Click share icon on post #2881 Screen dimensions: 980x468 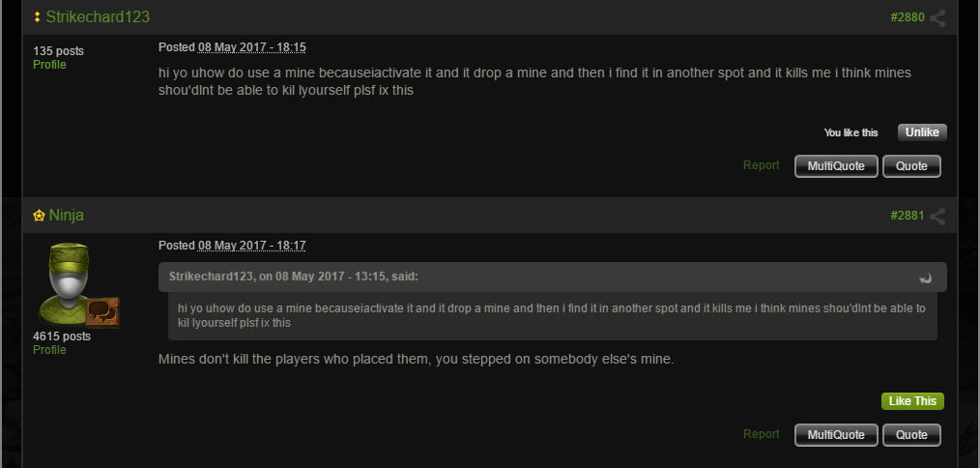(937, 217)
